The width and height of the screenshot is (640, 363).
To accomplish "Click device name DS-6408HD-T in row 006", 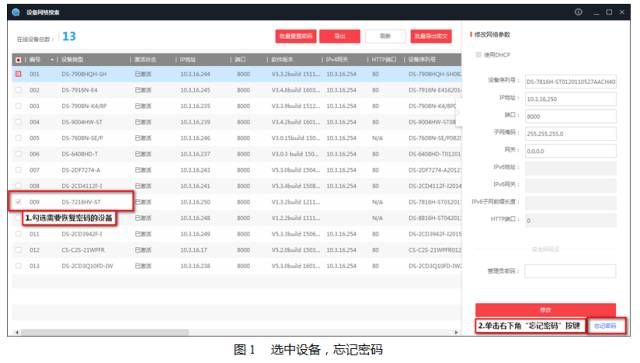I will pos(80,154).
